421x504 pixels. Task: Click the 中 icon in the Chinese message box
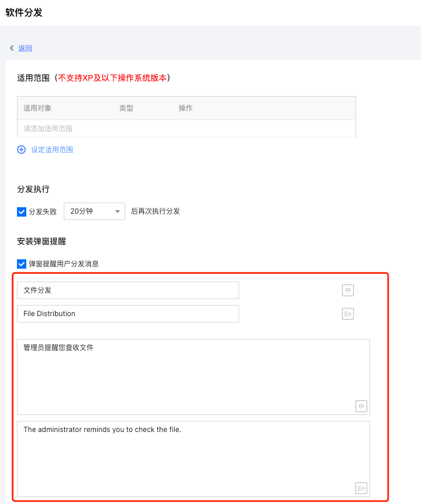[x=361, y=406]
